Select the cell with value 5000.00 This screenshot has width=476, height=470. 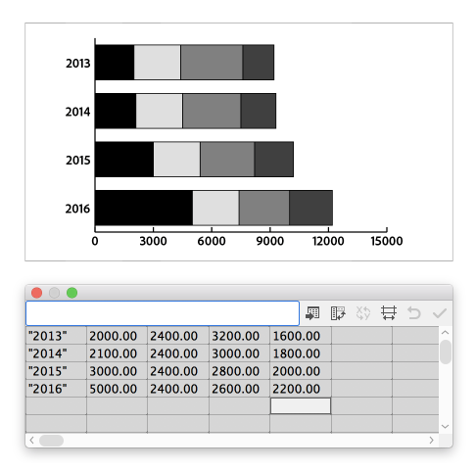117,389
